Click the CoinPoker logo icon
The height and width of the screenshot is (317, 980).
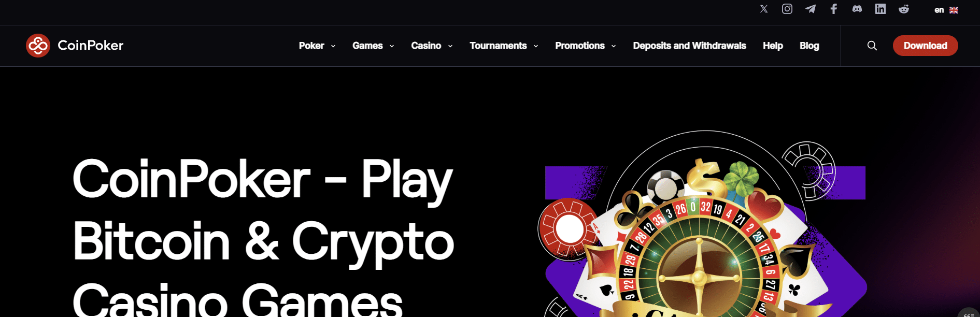[38, 46]
